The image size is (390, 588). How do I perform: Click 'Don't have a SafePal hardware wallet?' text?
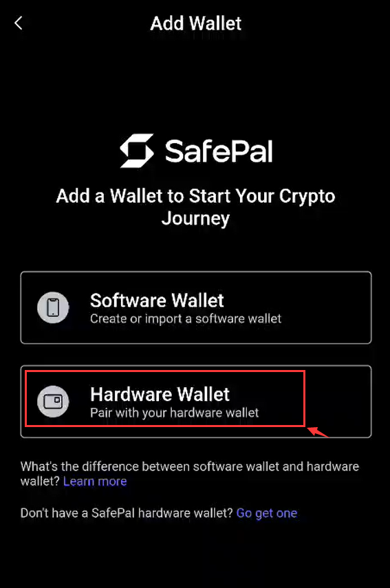pyautogui.click(x=127, y=512)
